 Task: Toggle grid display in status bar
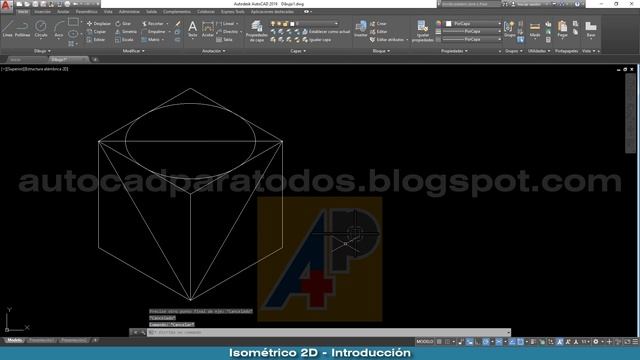click(439, 342)
